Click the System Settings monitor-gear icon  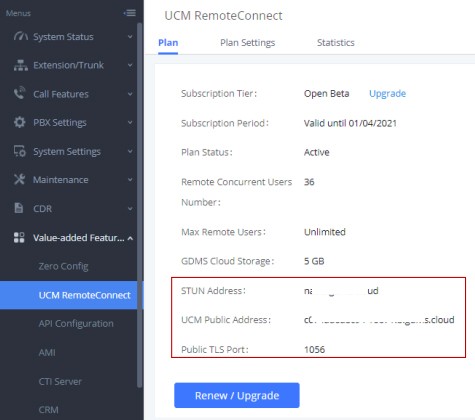pyautogui.click(x=20, y=151)
